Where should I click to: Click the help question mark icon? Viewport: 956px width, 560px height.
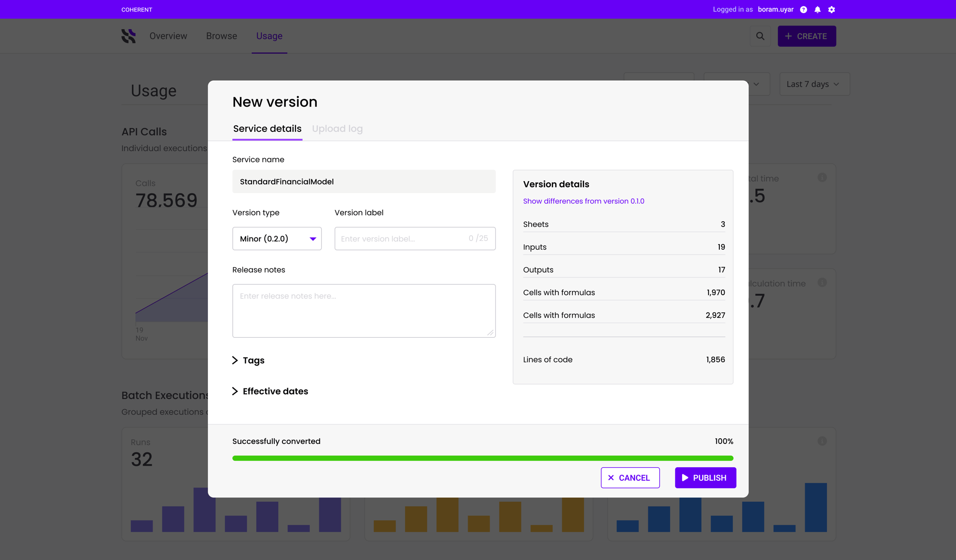[804, 10]
